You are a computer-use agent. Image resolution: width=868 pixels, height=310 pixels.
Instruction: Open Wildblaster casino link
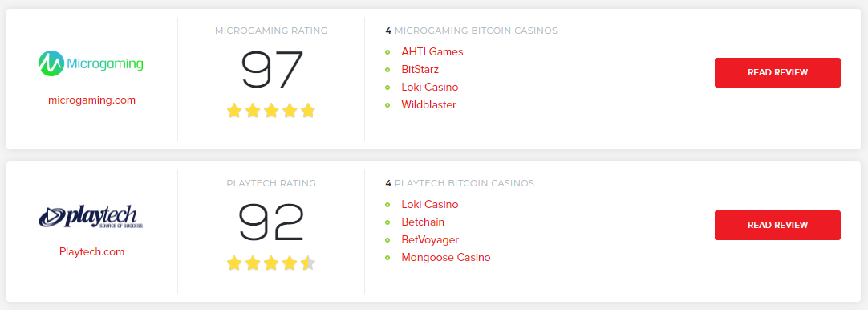[429, 105]
